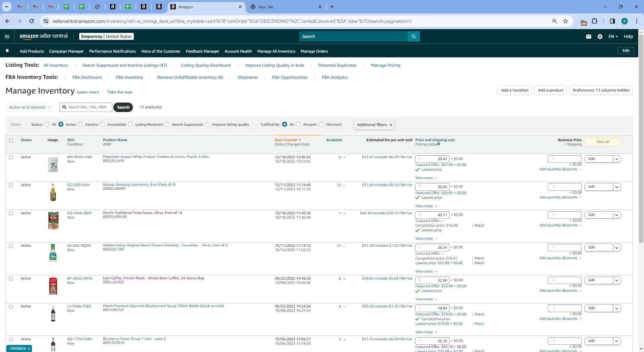
Task: Switch to the New Tab browser tab
Action: 286,7
